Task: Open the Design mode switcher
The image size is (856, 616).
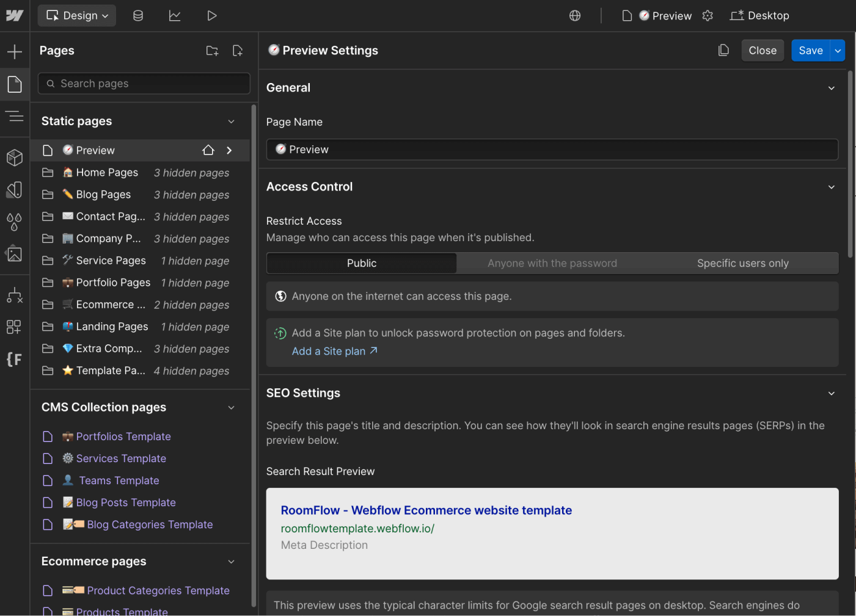Action: click(76, 15)
